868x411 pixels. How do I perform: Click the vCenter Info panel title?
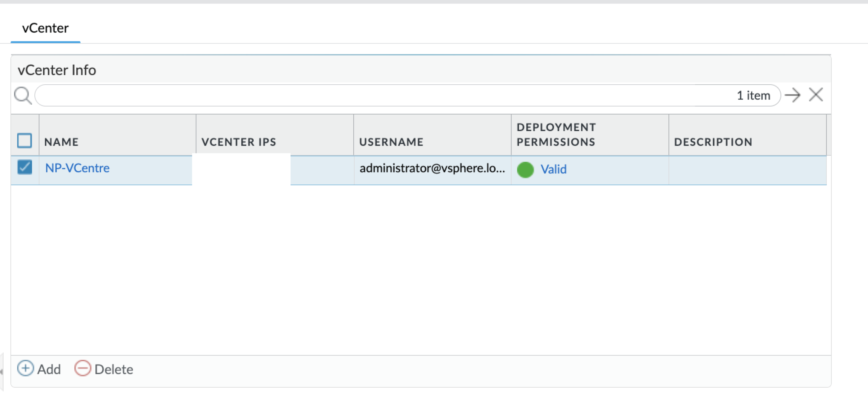[x=57, y=70]
